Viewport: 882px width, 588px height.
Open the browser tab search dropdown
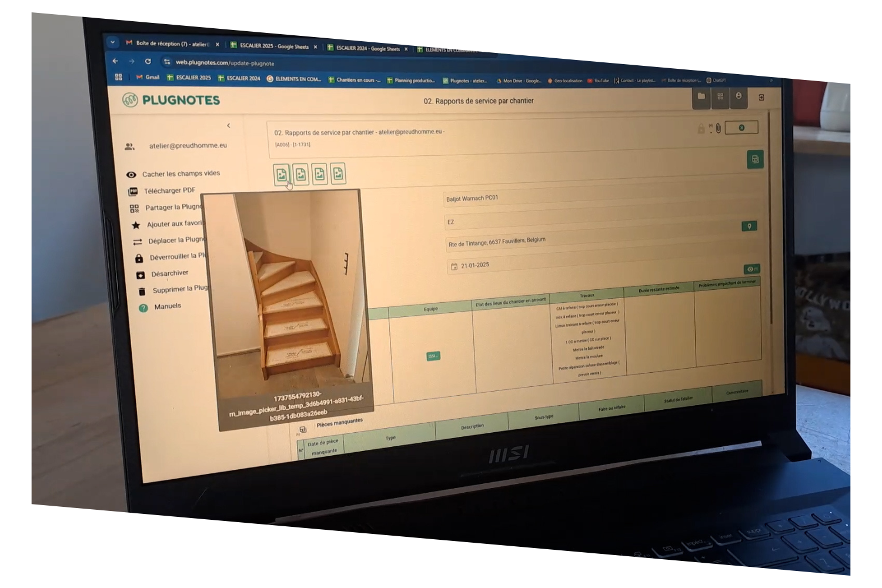(x=112, y=42)
